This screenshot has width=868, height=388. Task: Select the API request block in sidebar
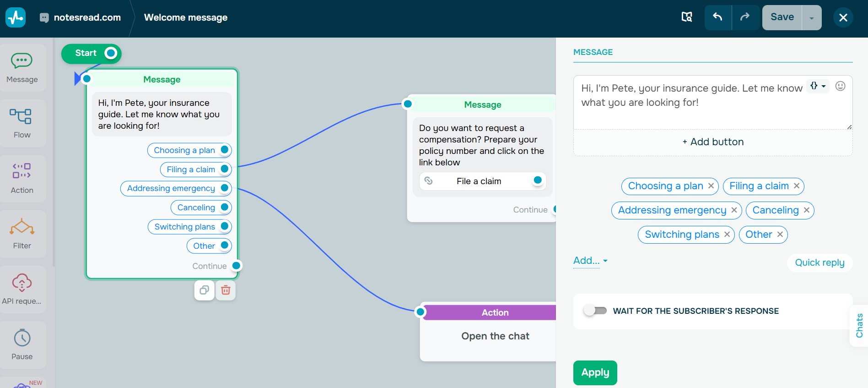click(x=22, y=290)
